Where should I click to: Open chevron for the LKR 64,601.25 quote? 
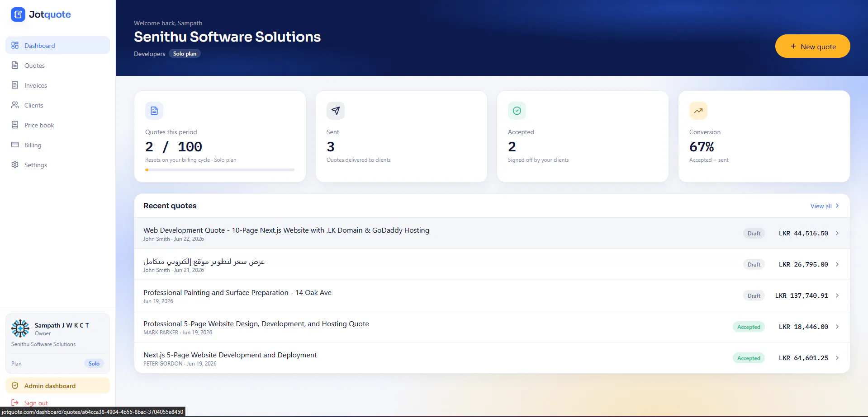coord(837,358)
